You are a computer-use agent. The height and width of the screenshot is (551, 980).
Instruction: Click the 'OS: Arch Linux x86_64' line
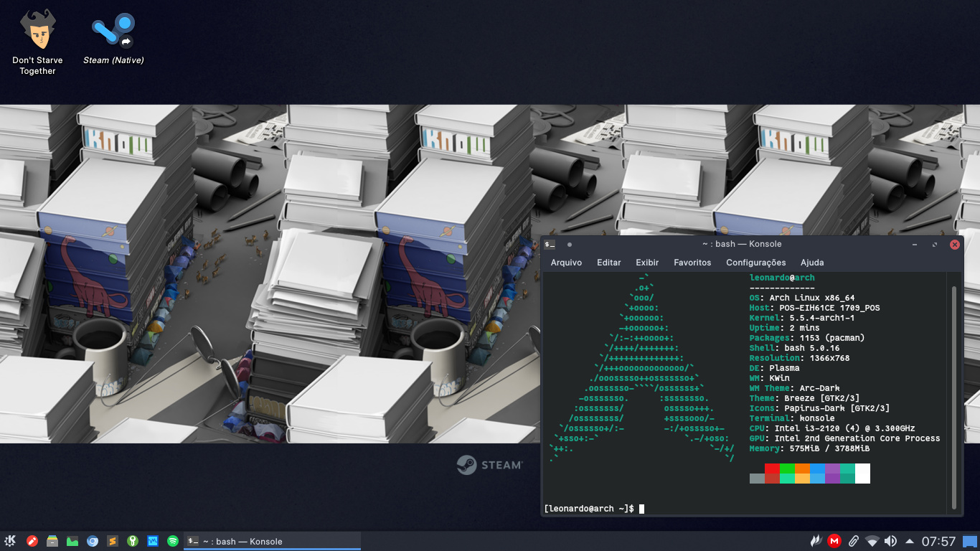tap(802, 298)
